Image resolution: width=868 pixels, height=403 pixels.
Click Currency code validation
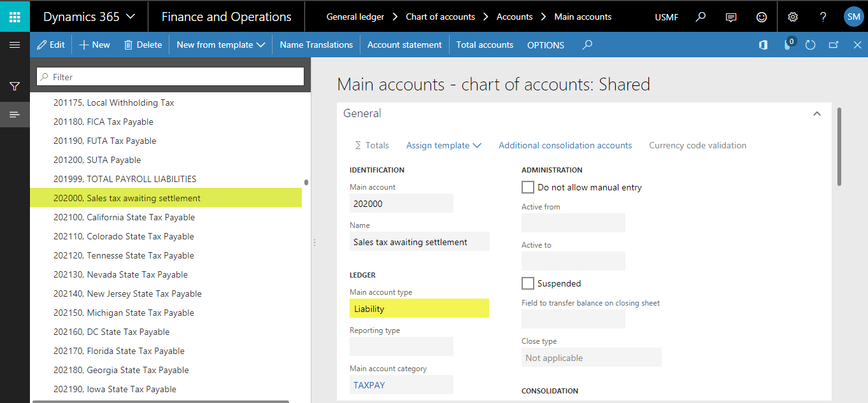[697, 145]
